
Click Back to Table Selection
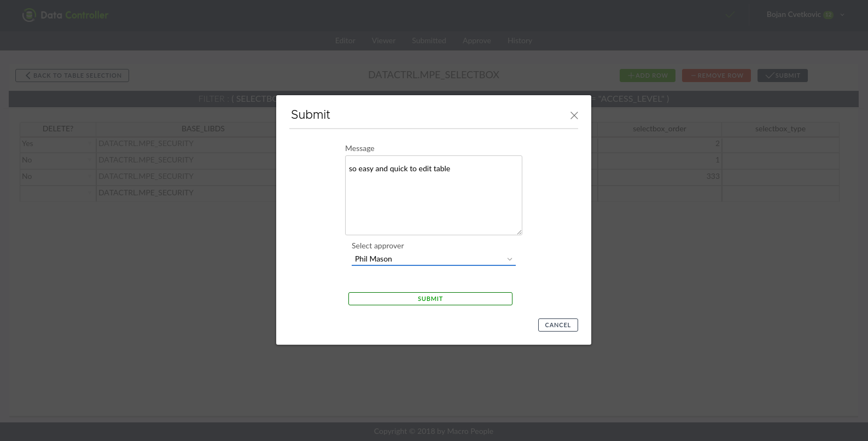(72, 76)
